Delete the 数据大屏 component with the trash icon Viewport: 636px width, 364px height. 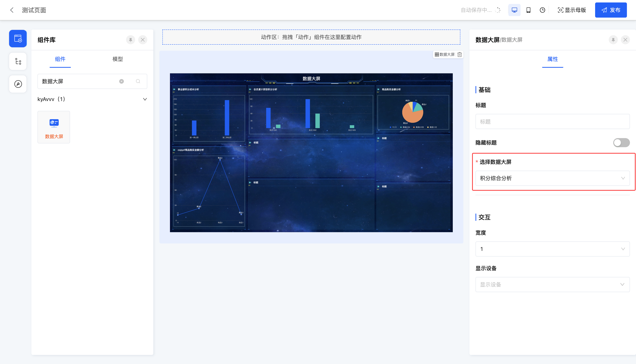(459, 54)
